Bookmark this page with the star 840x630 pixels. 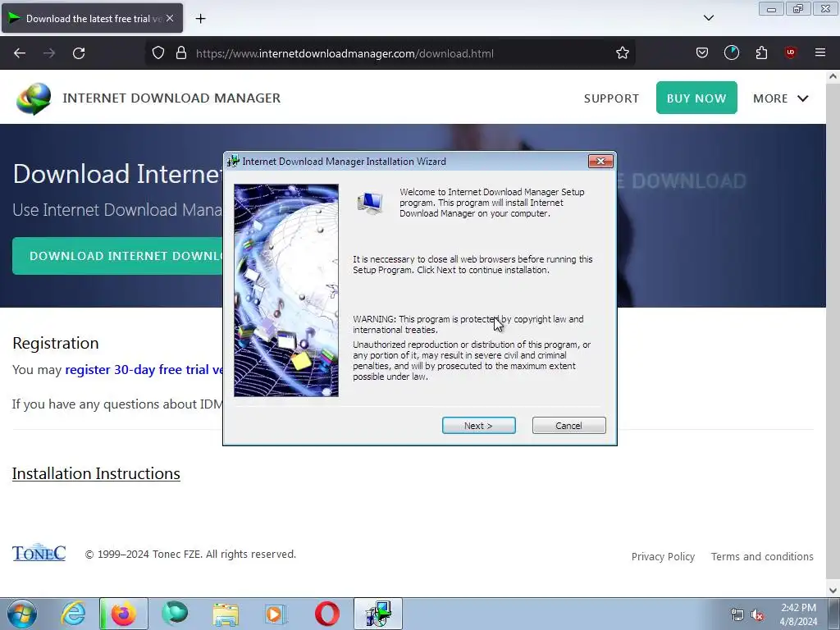622,53
